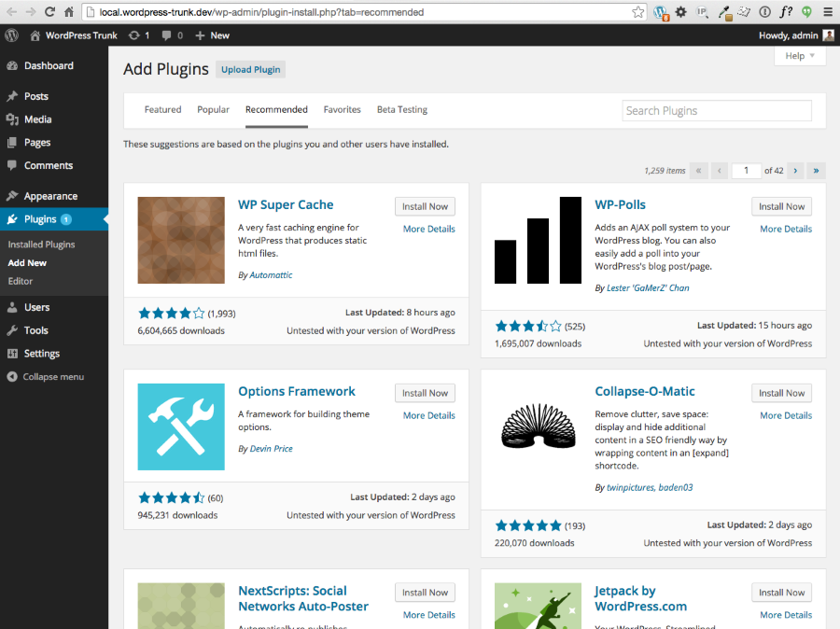Open the Plugins menu in the sidebar

tap(53, 219)
